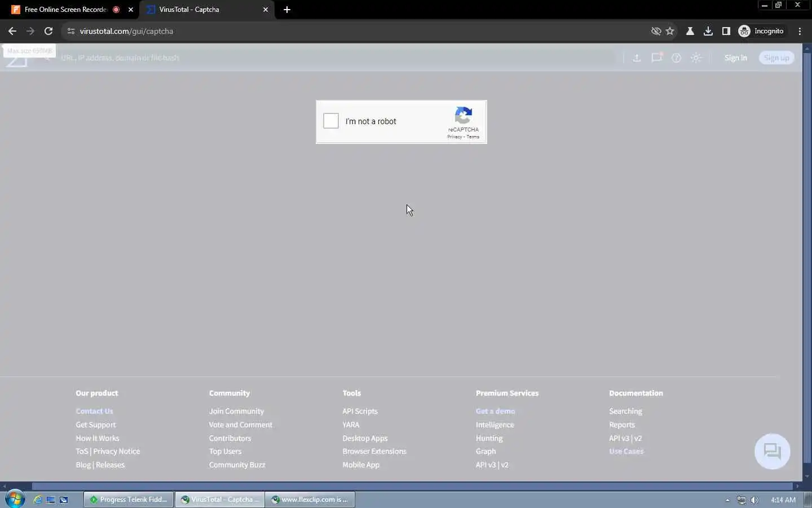
Task: Open the Releases footer link
Action: (x=111, y=465)
